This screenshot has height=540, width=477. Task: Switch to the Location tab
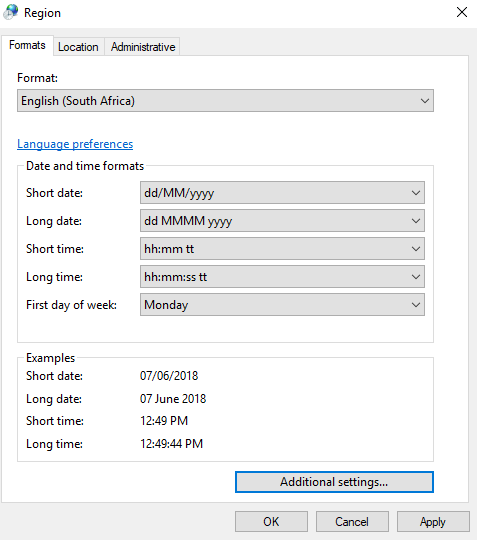click(x=78, y=47)
